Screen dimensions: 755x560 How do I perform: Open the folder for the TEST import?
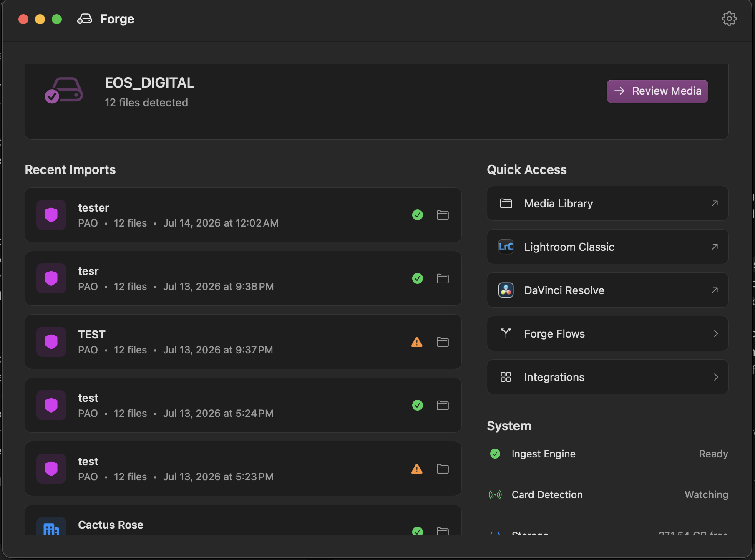click(x=443, y=342)
